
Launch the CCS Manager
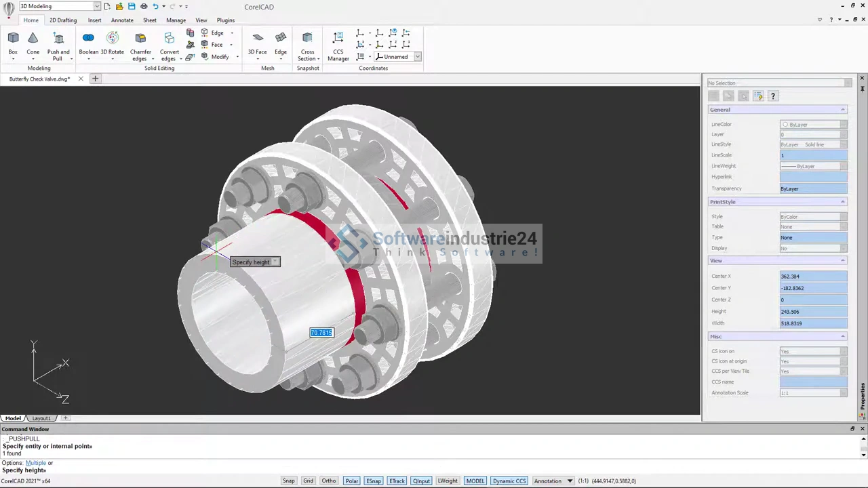coord(338,45)
